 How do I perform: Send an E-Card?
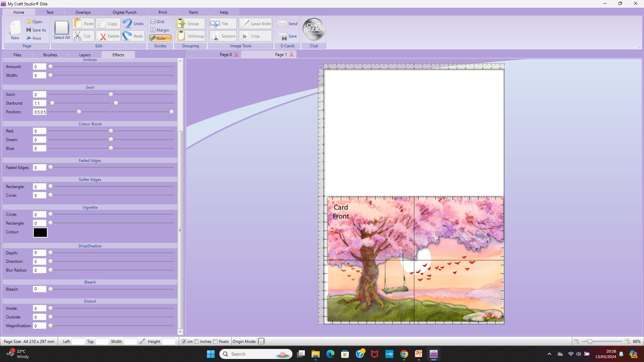(x=287, y=24)
